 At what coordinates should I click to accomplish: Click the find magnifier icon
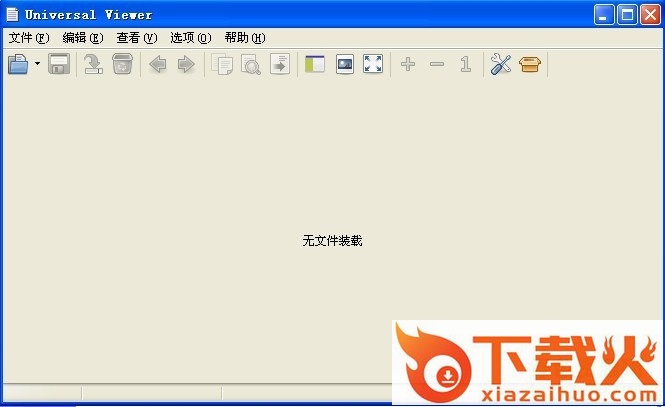click(251, 64)
